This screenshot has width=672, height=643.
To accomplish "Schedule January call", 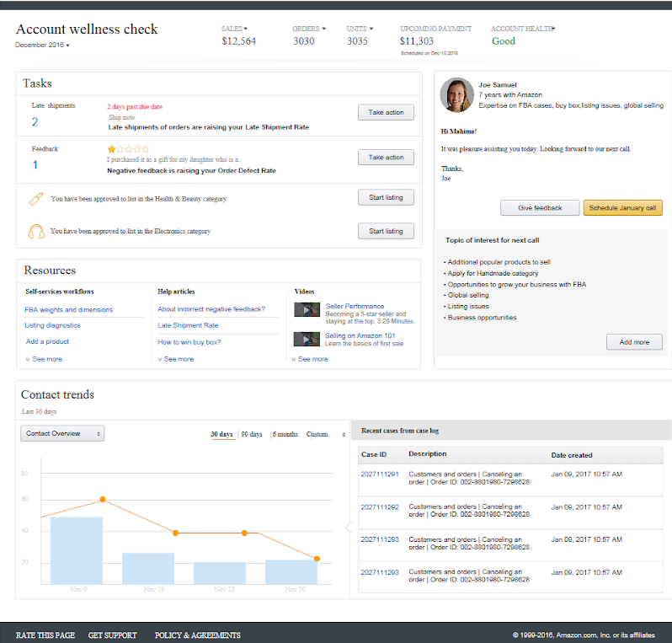I will pos(622,208).
